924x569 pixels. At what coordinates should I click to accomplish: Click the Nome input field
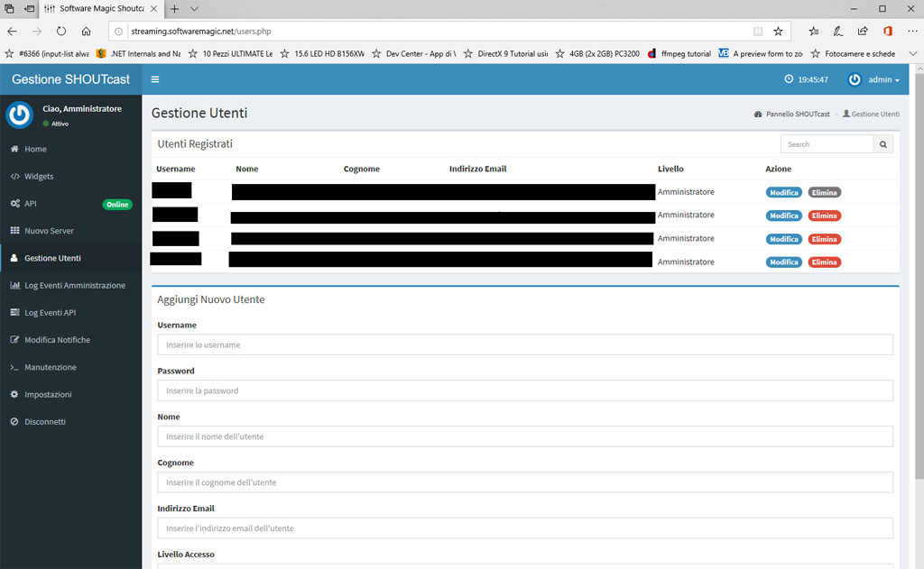525,436
